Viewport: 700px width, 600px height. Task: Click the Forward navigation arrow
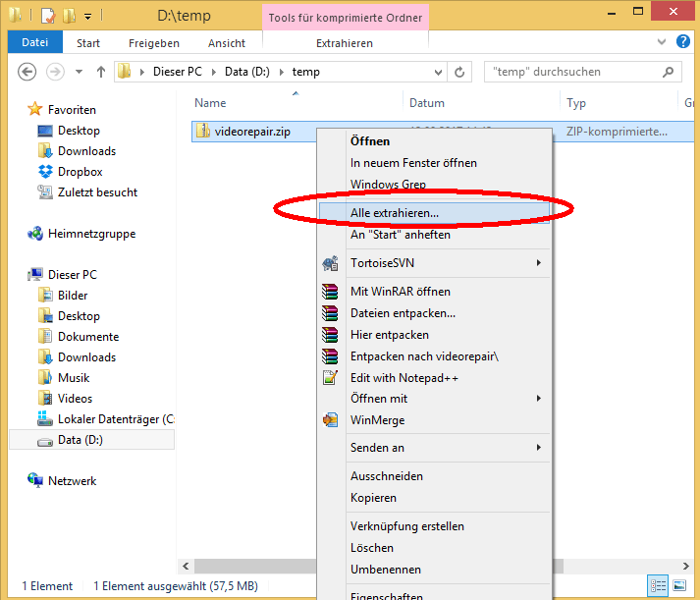point(55,72)
